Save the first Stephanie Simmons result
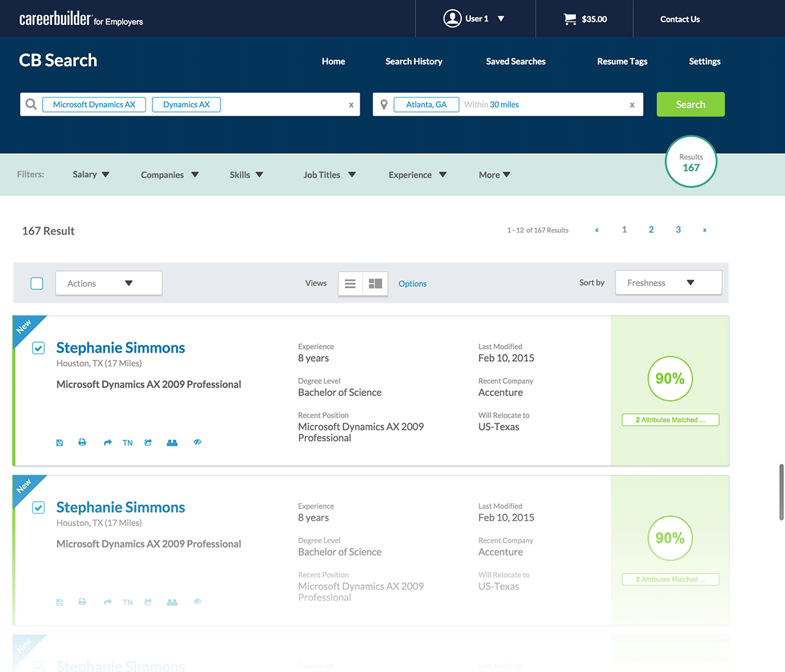 click(60, 443)
